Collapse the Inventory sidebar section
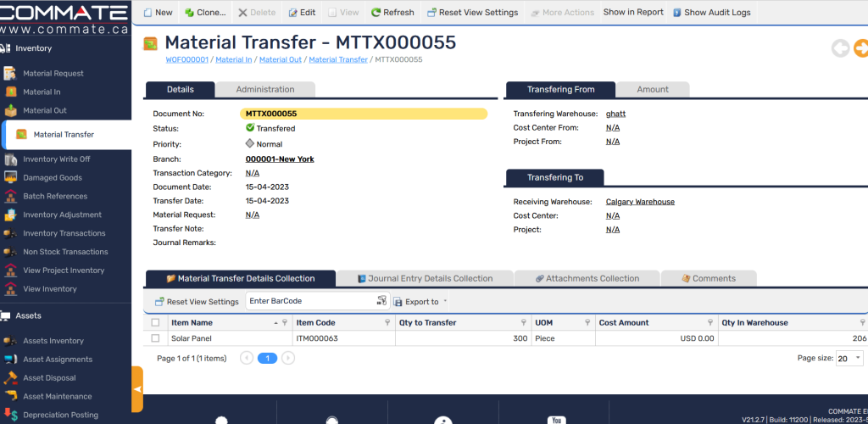 [33, 48]
